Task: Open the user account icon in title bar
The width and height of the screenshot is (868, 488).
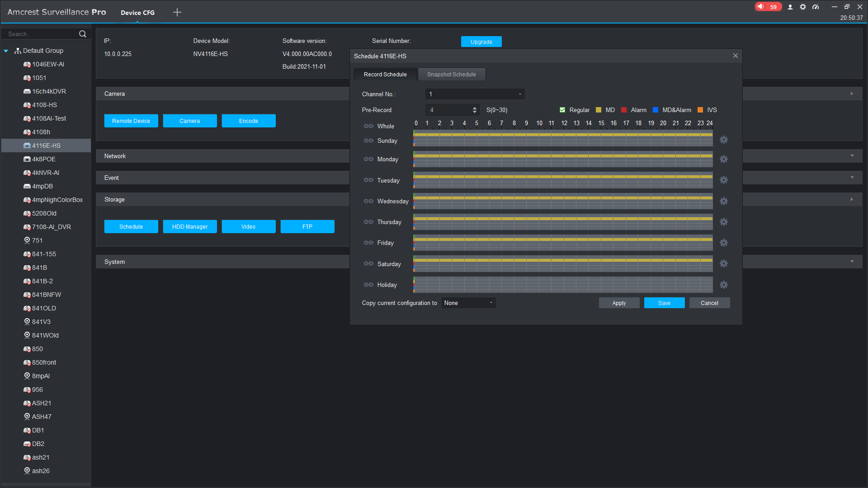Action: (x=790, y=7)
